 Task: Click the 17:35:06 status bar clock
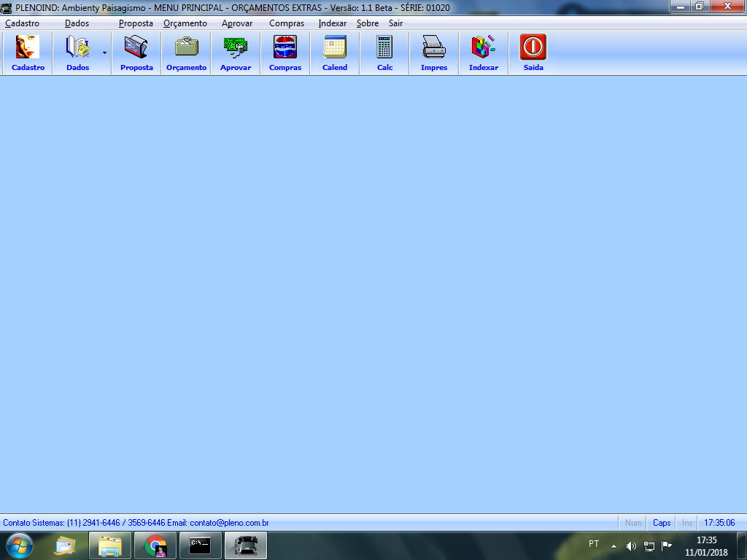pos(719,523)
